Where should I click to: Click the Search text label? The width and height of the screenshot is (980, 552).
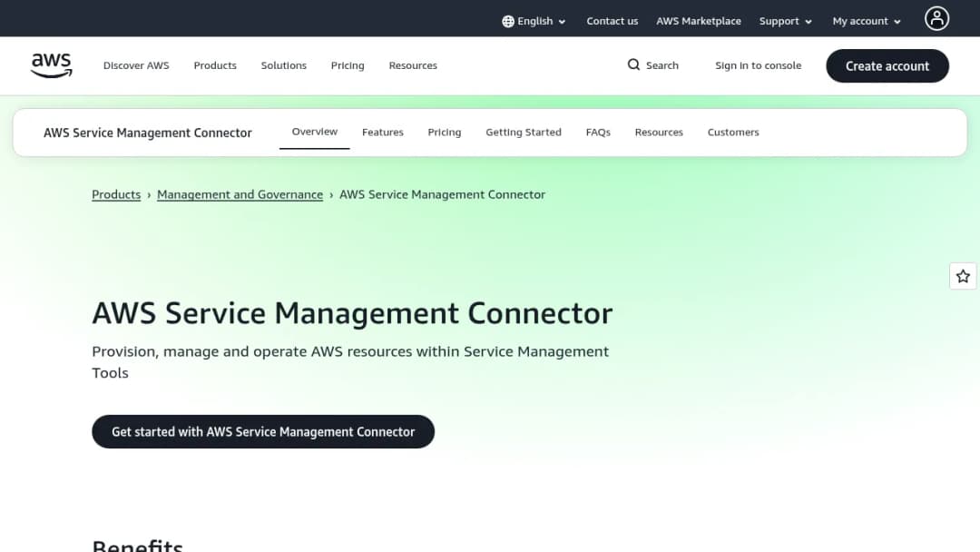[x=661, y=65]
